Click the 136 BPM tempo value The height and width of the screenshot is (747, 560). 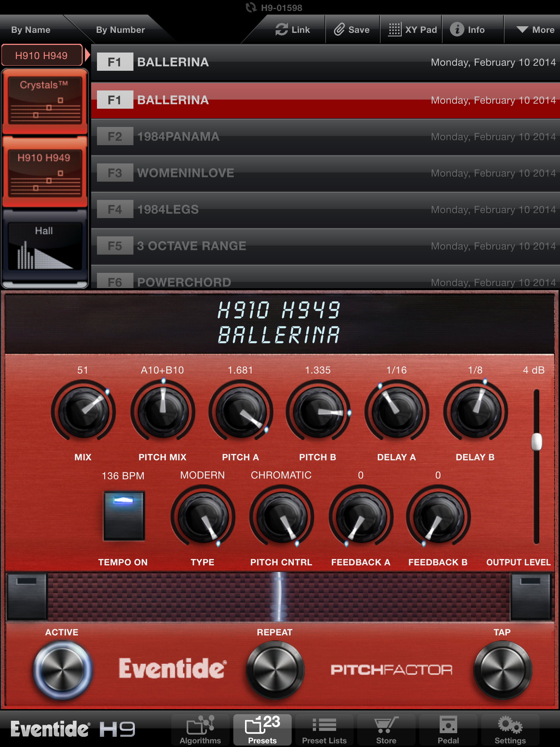tap(123, 476)
